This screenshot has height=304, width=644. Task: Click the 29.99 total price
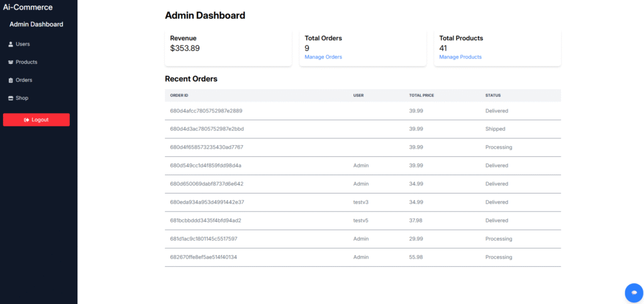coord(416,239)
